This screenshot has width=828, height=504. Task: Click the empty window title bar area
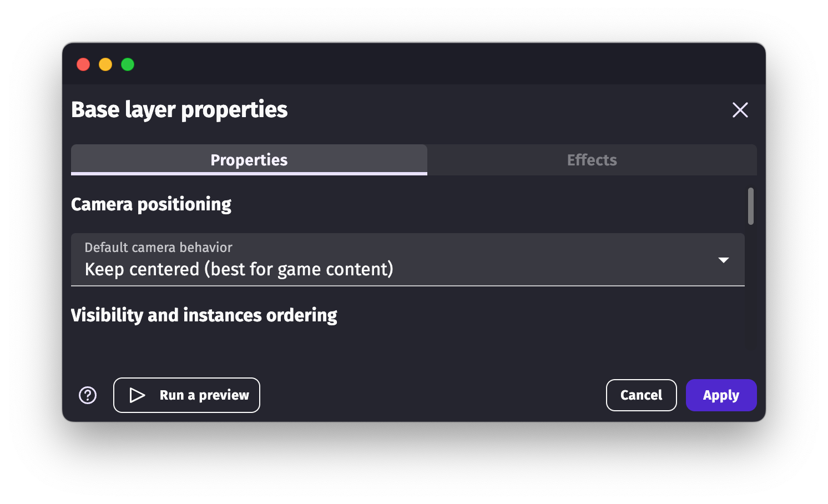tap(422, 64)
